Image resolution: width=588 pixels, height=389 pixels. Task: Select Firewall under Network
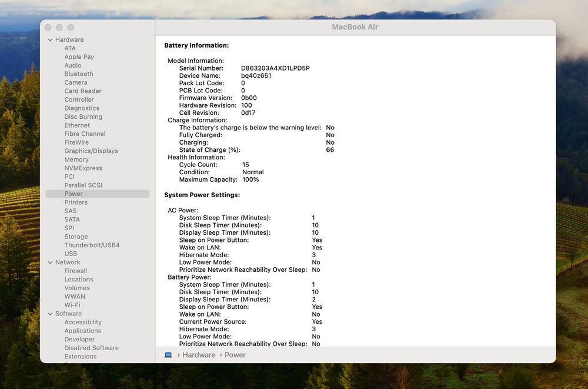click(x=75, y=271)
